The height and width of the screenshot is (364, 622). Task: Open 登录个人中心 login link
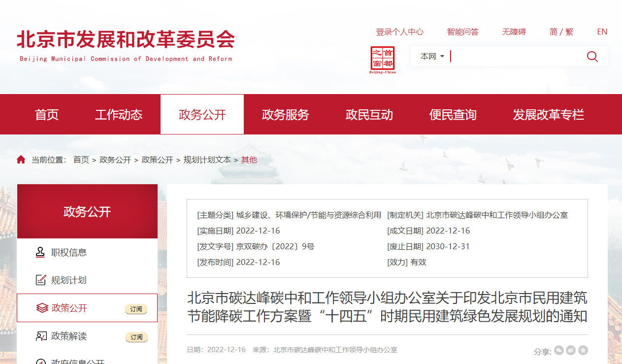point(400,32)
